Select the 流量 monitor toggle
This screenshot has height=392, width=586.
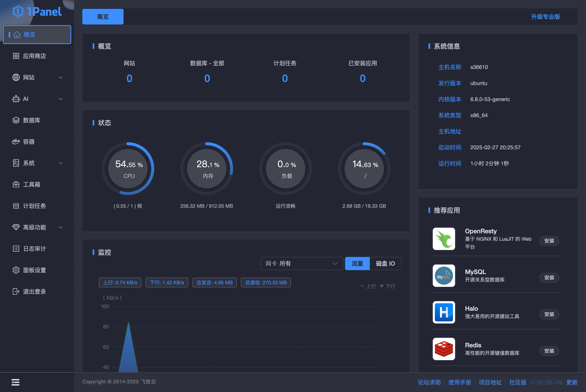pos(357,264)
